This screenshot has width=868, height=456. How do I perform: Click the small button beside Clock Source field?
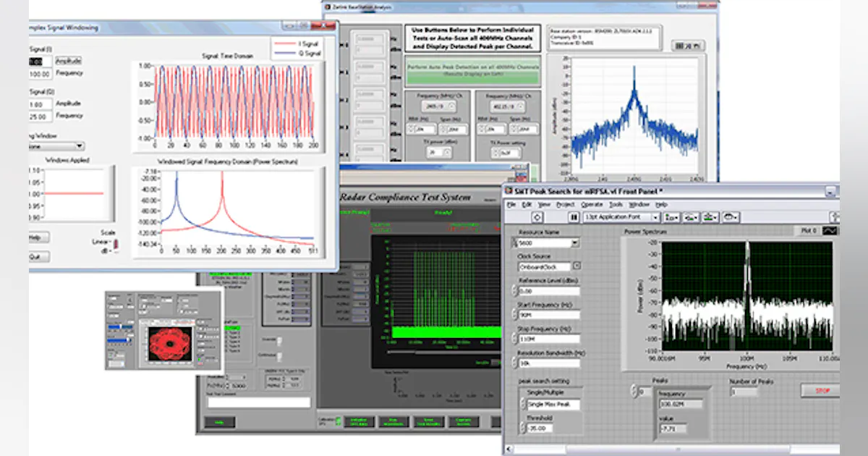[x=577, y=266]
